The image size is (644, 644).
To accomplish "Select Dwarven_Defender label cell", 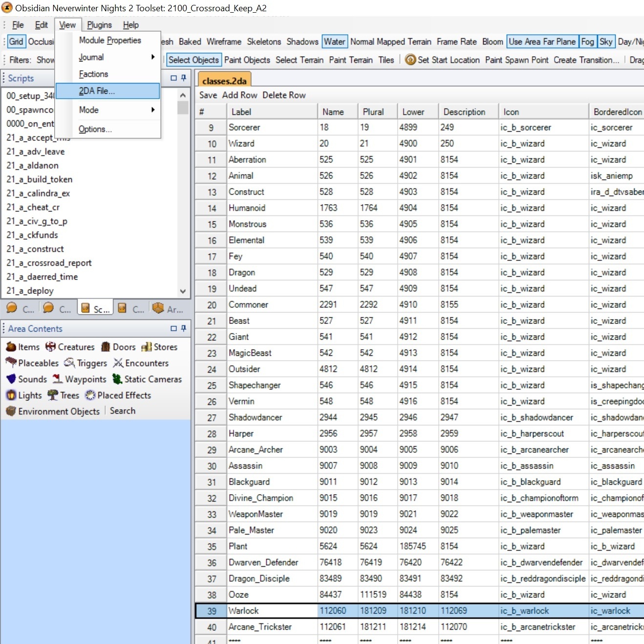I will (272, 562).
